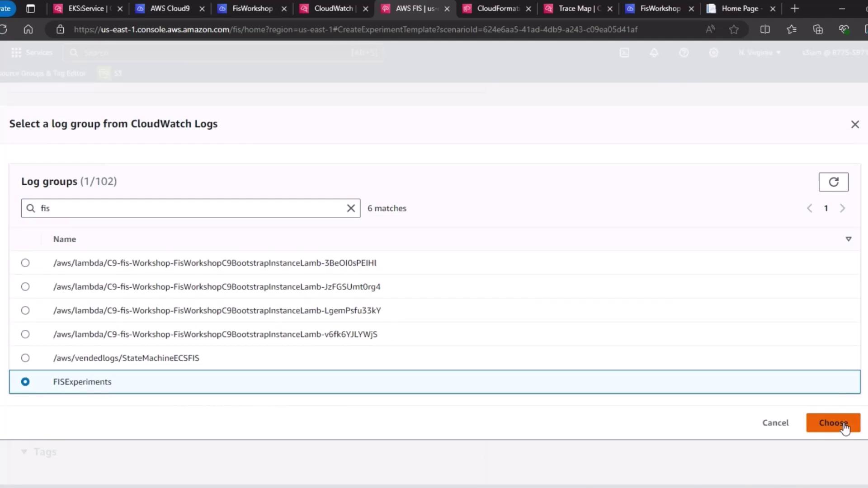Click the Choose button
Screen dimensions: 868x488
(x=833, y=423)
